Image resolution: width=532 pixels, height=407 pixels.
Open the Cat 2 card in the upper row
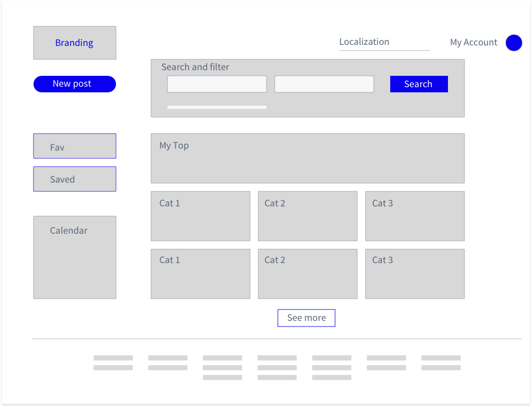[307, 216]
